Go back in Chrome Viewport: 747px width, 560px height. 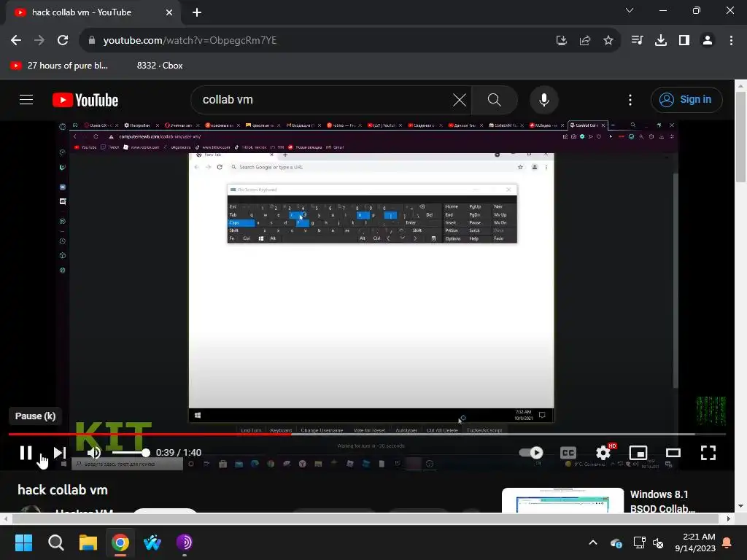click(16, 41)
